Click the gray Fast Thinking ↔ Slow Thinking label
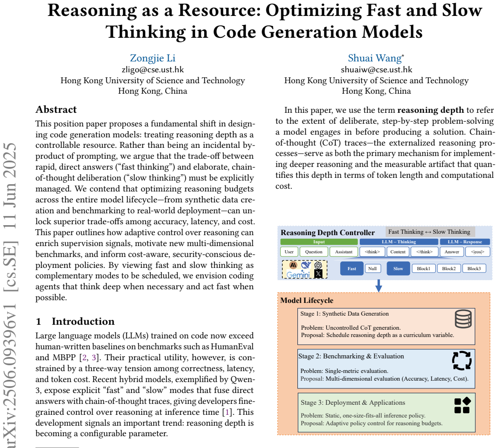This screenshot has height=448, width=498. (x=430, y=232)
